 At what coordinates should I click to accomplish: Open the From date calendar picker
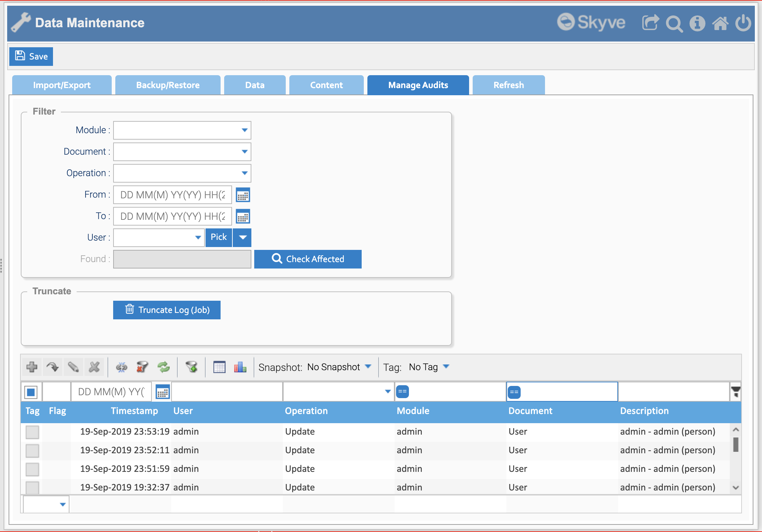[243, 195]
